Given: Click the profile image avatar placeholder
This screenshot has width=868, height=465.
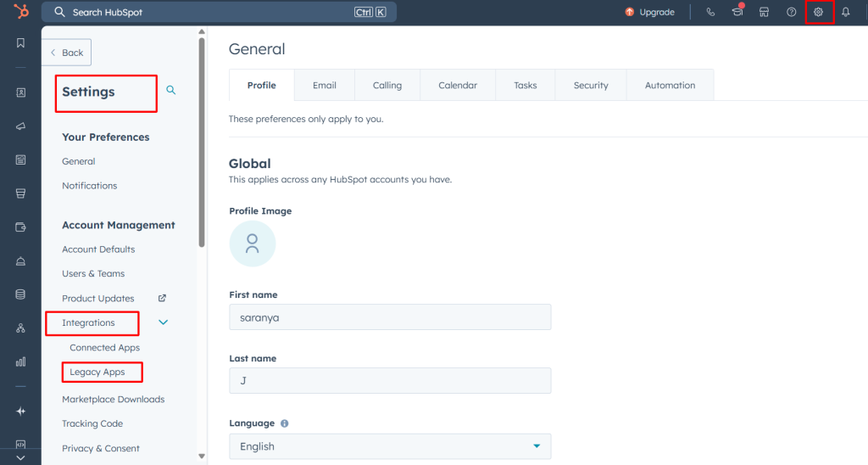Looking at the screenshot, I should pyautogui.click(x=253, y=244).
